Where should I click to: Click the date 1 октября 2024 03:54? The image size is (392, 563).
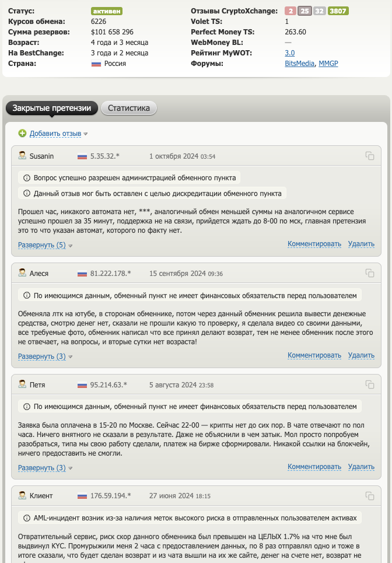[x=183, y=156]
